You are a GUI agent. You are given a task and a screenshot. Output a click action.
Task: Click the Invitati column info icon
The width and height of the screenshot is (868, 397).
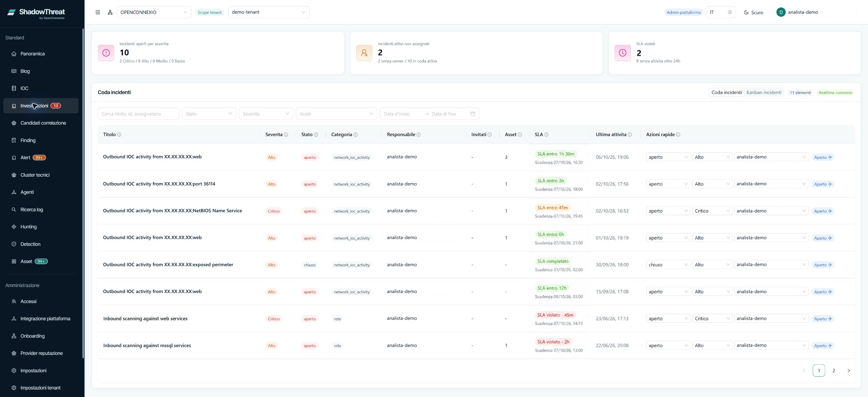489,135
